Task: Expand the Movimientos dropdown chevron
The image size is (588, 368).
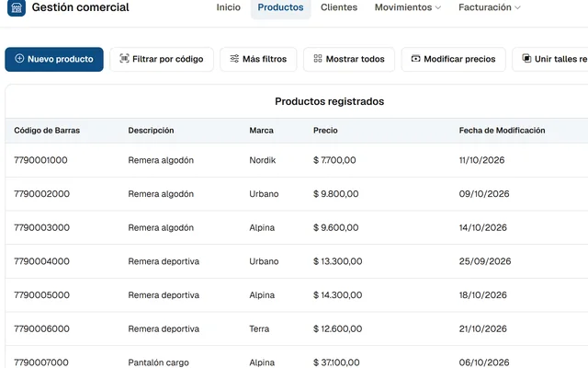Action: [438, 7]
